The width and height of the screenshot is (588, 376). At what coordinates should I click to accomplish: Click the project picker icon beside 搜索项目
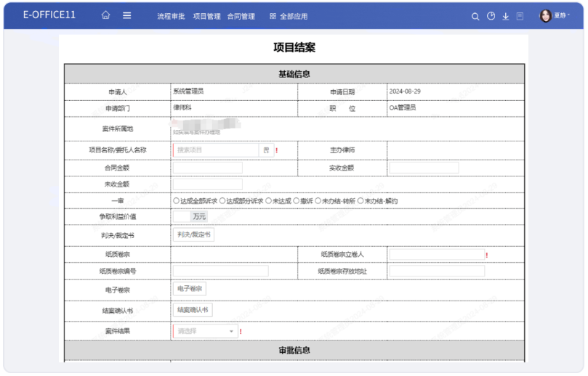[x=266, y=150]
